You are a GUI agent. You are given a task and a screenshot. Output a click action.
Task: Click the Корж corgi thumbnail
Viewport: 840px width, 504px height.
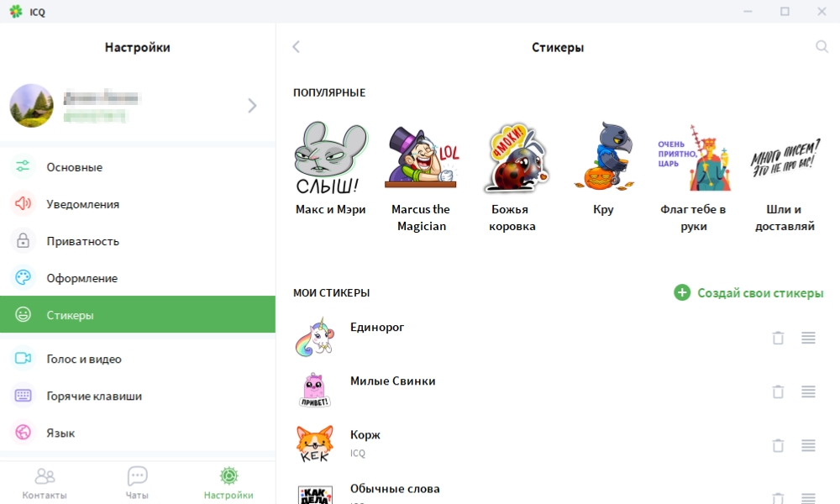tap(315, 444)
